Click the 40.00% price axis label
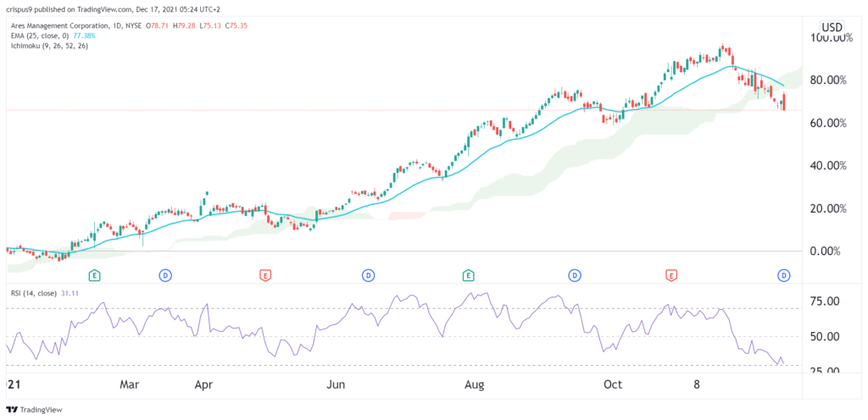Image resolution: width=868 pixels, height=420 pixels. click(829, 166)
